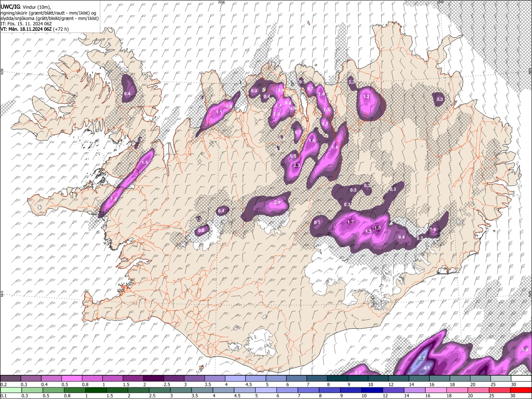Pick the rain swatch for 25 mm
This screenshot has height=399, width=532.
click(x=500, y=390)
